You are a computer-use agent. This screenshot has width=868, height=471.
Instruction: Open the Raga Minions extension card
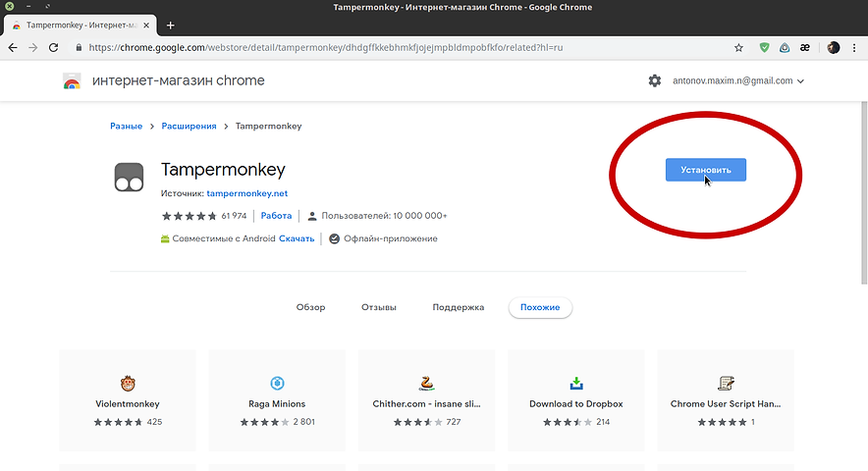(277, 400)
